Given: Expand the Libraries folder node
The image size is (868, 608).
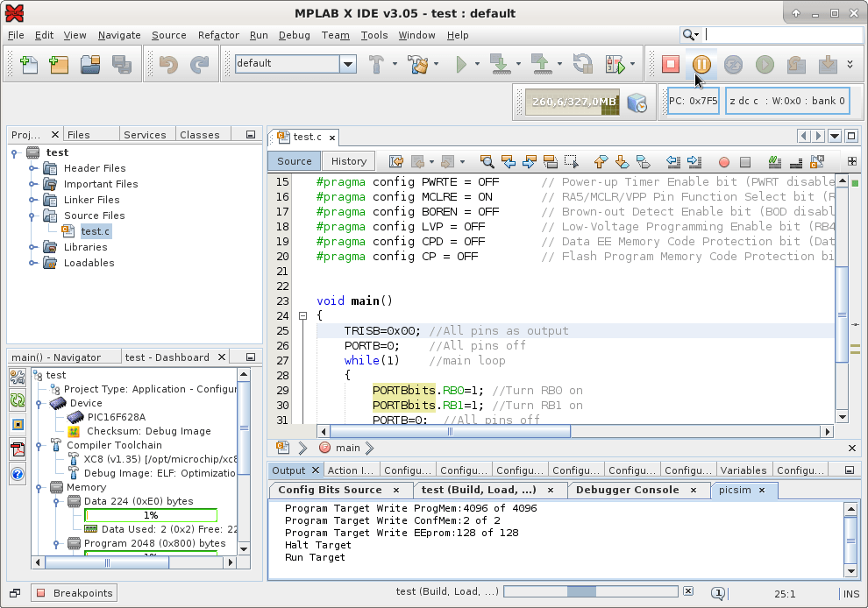Looking at the screenshot, I should 33,247.
